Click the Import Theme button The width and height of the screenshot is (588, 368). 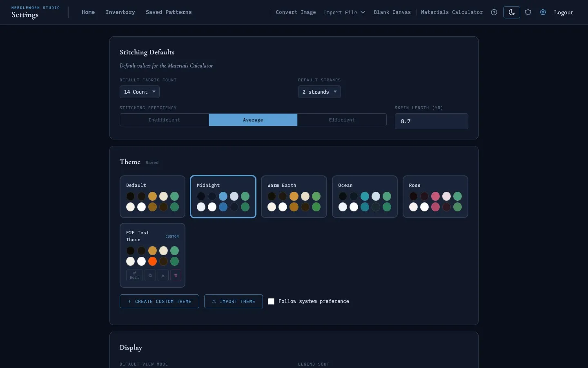point(234,301)
